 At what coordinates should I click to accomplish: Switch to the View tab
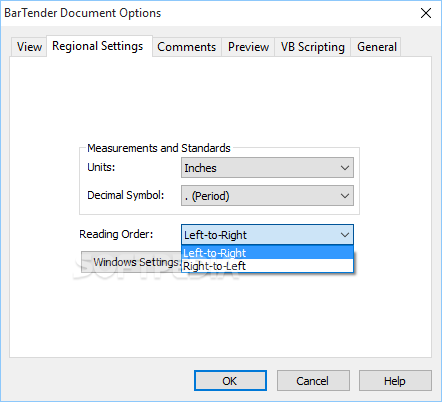(29, 47)
